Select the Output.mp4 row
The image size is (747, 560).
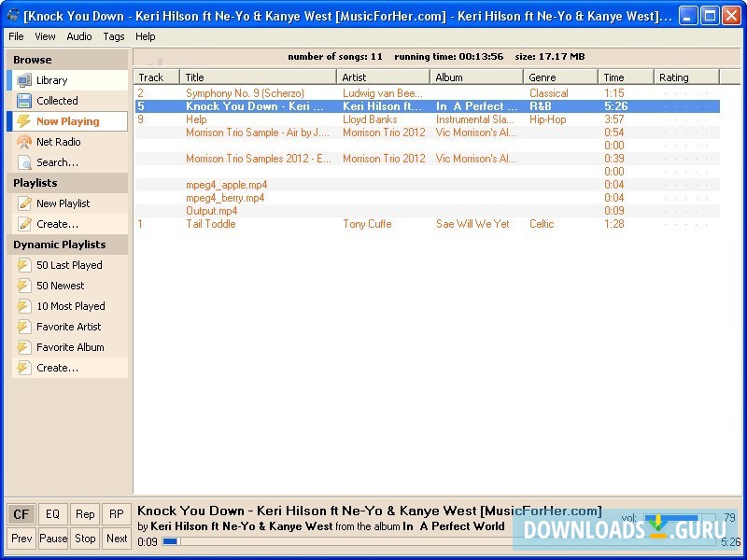click(428, 211)
